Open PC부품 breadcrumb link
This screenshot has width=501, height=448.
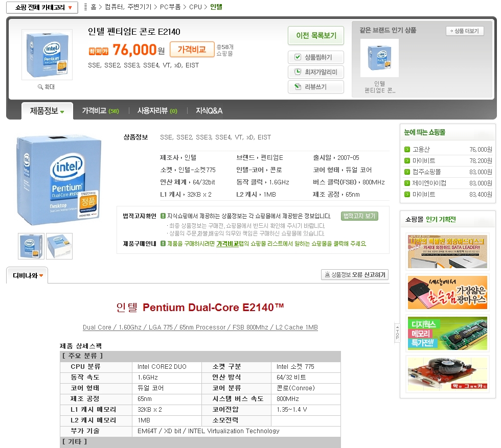click(x=170, y=7)
